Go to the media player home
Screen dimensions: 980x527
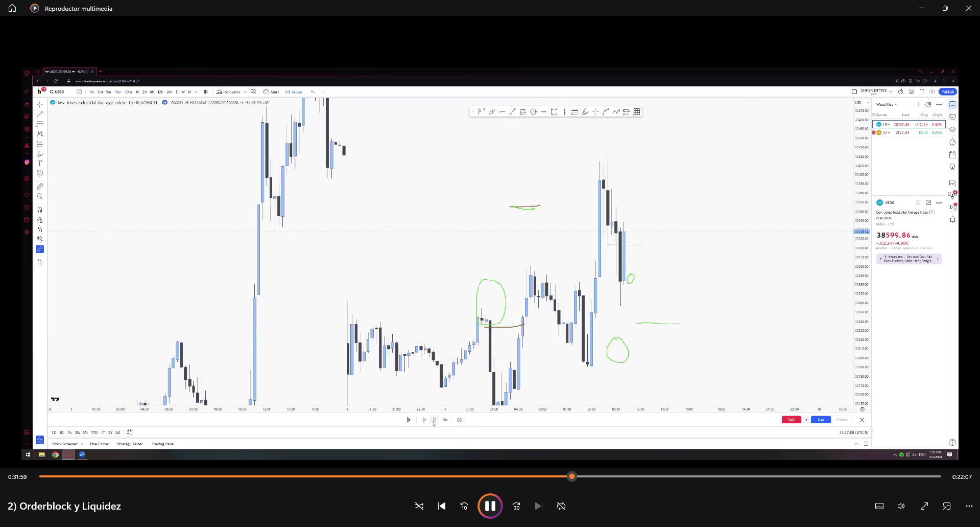(x=12, y=8)
